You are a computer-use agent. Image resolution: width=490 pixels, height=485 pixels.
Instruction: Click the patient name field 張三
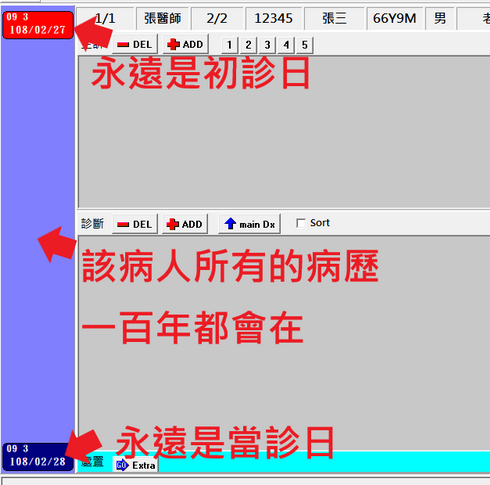click(334, 18)
